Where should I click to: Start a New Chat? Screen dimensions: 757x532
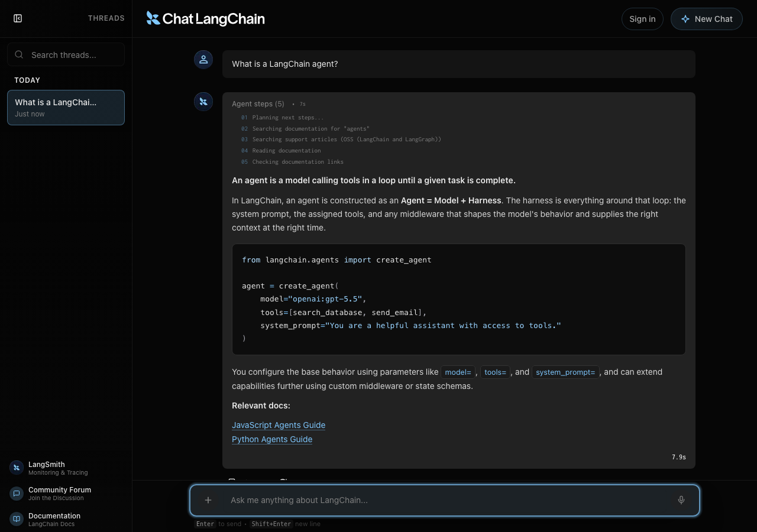[x=707, y=19]
